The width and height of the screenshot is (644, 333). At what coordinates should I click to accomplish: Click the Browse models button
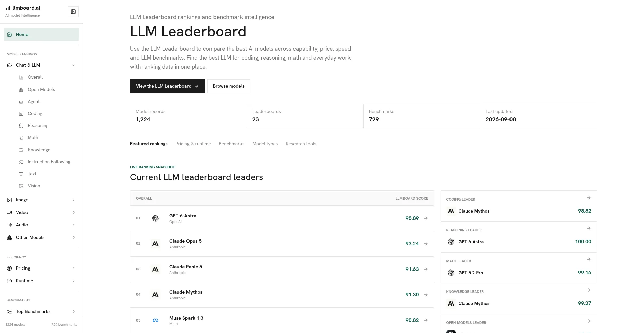[x=228, y=86]
